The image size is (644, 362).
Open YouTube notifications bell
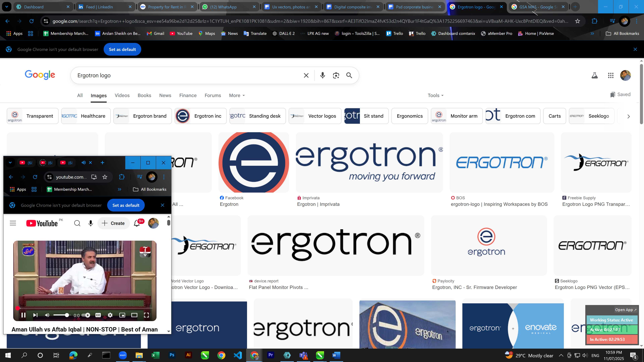(137, 223)
